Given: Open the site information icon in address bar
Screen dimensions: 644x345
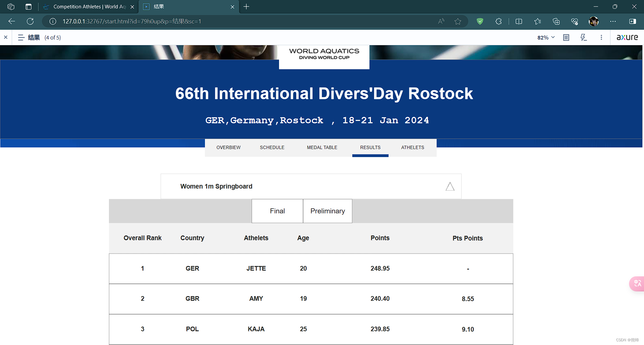Looking at the screenshot, I should click(x=53, y=21).
